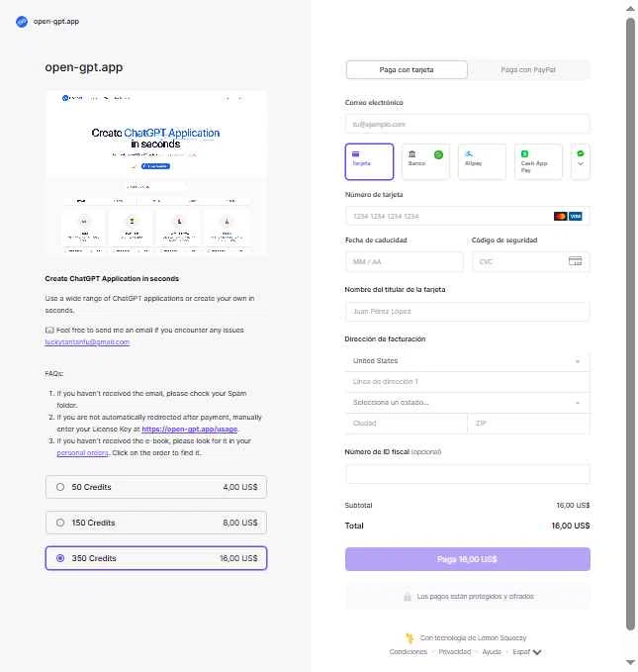
Task: Switch to Paga con tarjeta tab
Action: [x=407, y=69]
